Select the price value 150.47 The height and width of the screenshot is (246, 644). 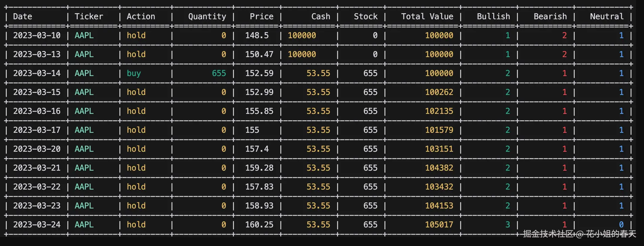pos(259,54)
